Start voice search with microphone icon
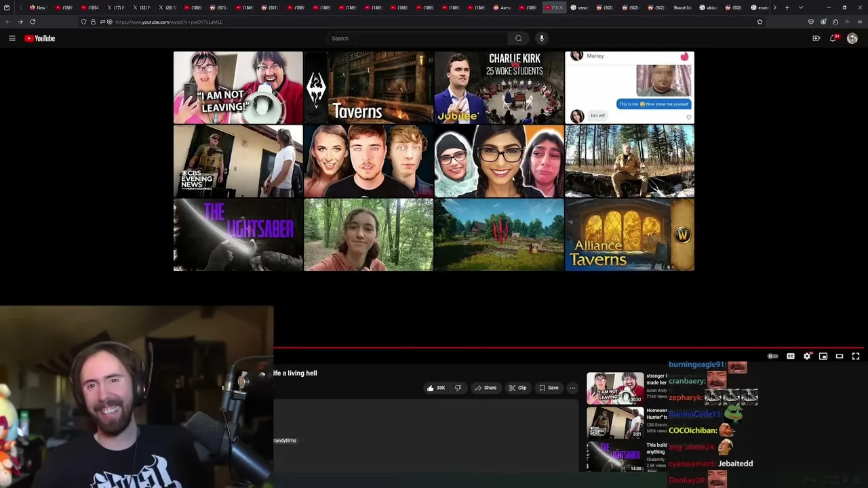This screenshot has width=868, height=488. pos(541,39)
